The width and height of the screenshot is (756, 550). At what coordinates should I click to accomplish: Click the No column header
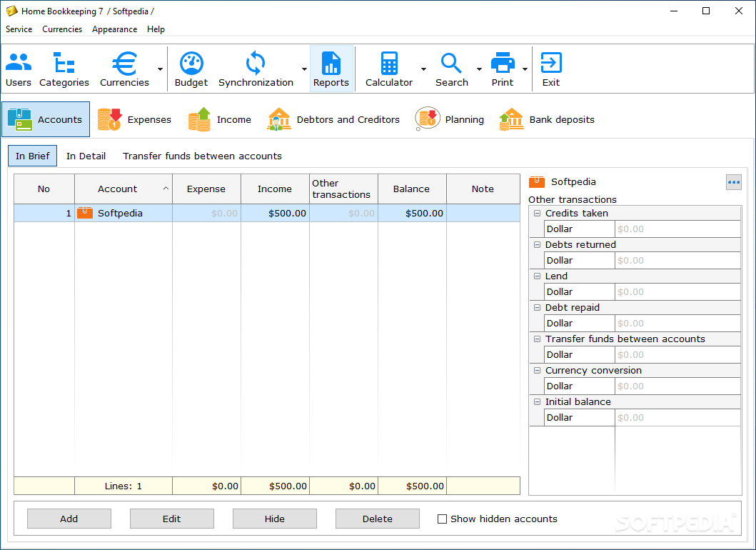tap(44, 189)
